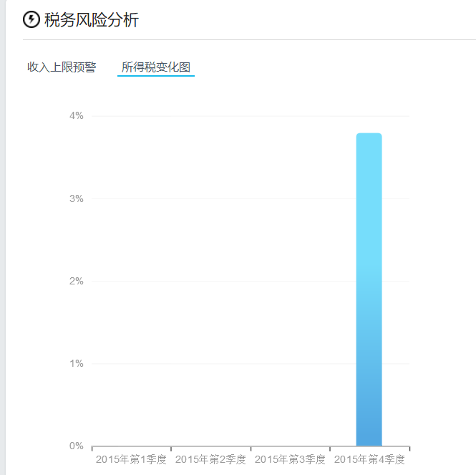476x475 pixels.
Task: Click the lightning bolt icon beside the title
Action: (x=31, y=20)
